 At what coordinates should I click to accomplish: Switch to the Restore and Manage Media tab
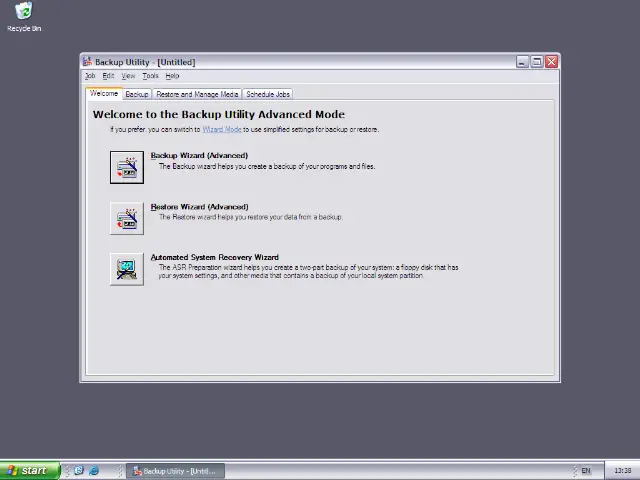click(197, 94)
